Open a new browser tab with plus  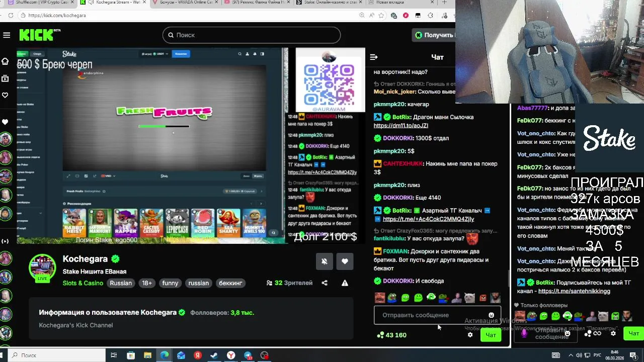click(x=444, y=3)
